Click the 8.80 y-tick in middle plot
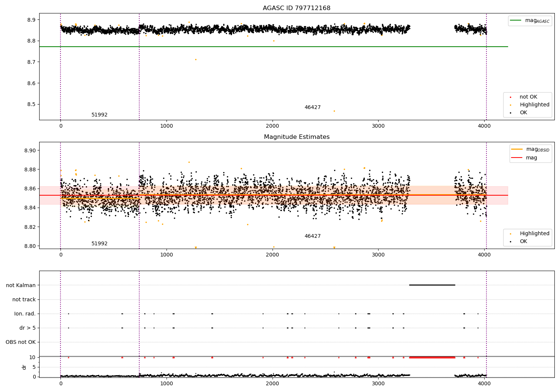The width and height of the screenshot is (560, 392). [x=30, y=246]
